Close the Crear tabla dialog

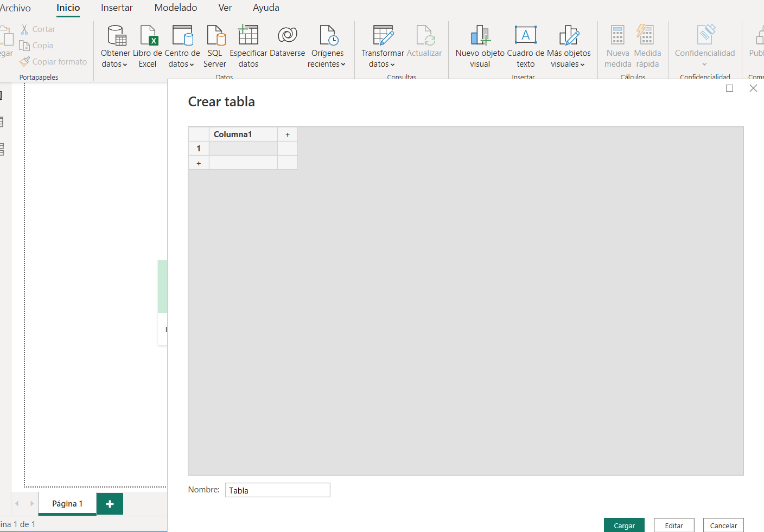[753, 88]
